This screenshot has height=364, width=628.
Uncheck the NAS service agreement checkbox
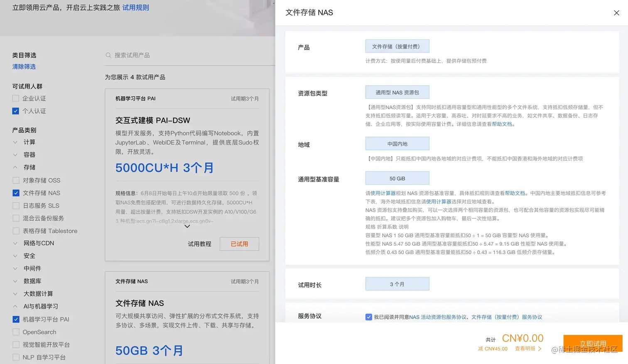pos(369,317)
